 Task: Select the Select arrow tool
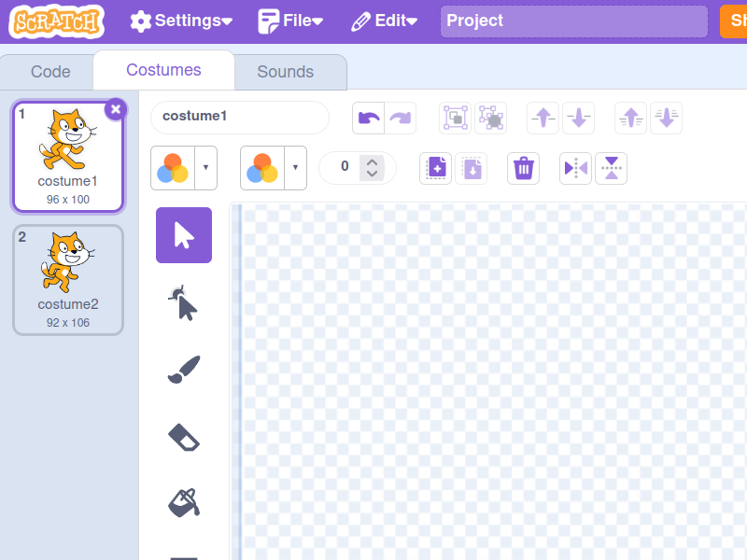coord(184,235)
